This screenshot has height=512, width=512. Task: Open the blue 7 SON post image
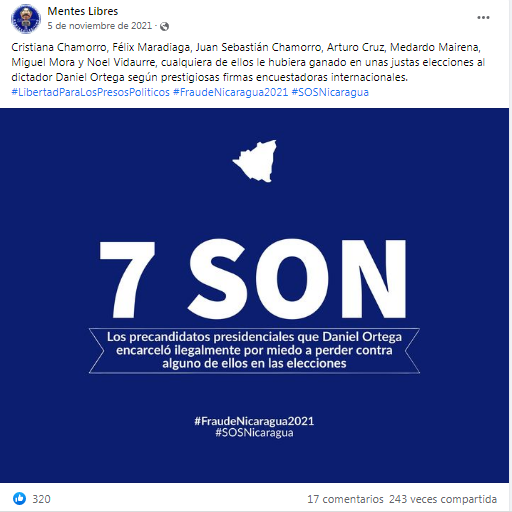click(x=254, y=295)
